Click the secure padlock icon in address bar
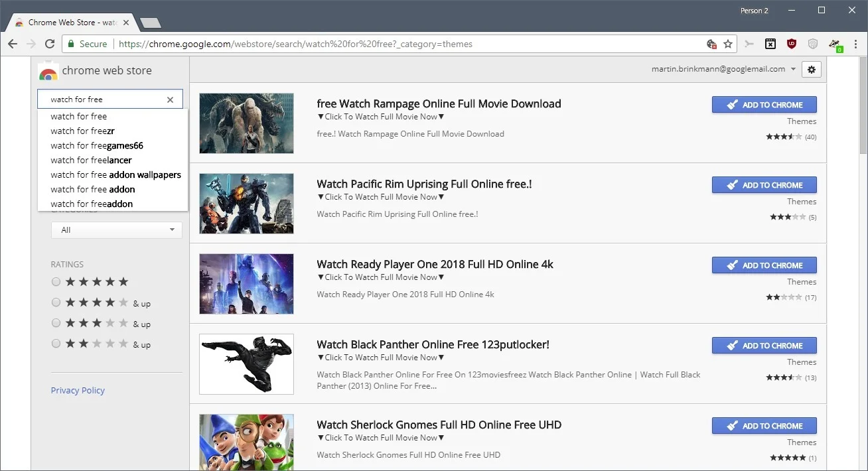This screenshot has width=868, height=471. pyautogui.click(x=71, y=44)
